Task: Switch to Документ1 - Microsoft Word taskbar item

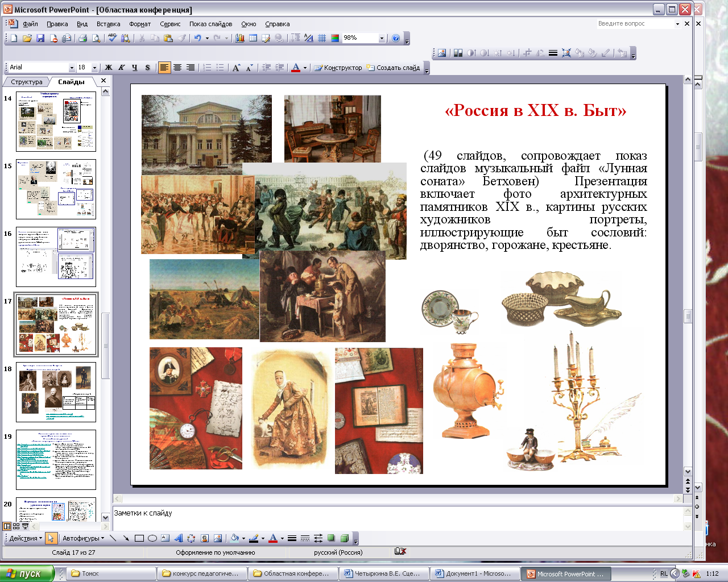Action: [475, 573]
